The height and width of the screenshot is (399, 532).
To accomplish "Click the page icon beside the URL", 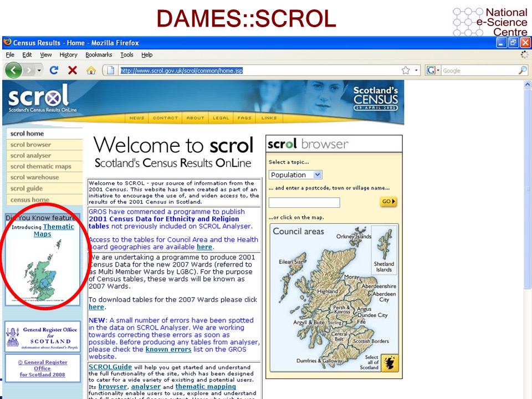I will click(x=111, y=70).
